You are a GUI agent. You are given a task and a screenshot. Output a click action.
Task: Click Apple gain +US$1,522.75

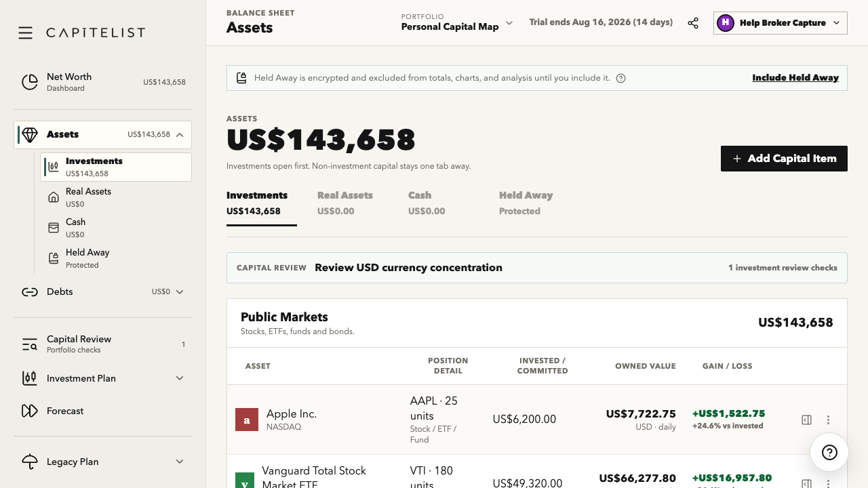pos(729,413)
